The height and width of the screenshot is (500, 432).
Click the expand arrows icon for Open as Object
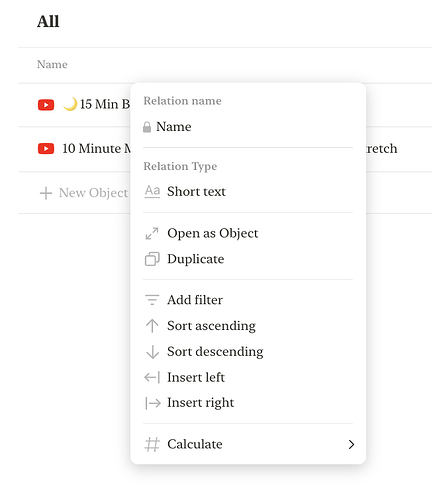coord(152,233)
